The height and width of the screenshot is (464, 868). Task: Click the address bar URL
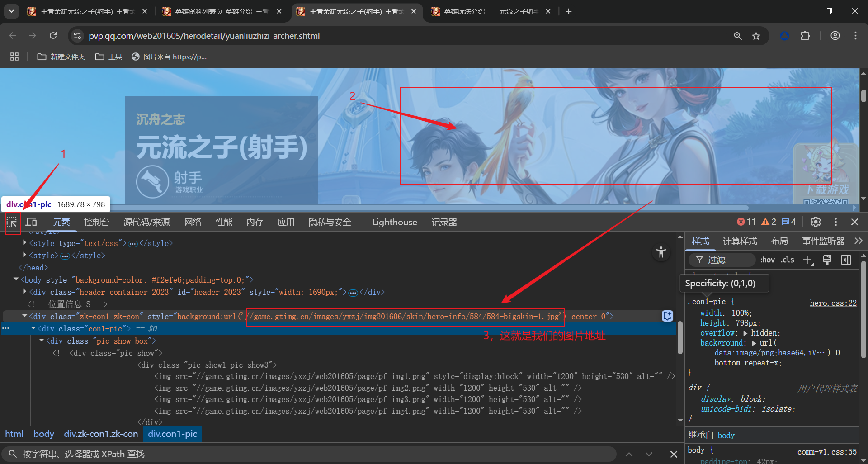coord(204,36)
